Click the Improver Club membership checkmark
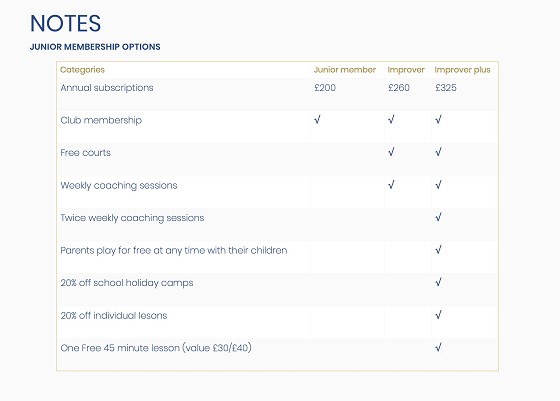Screen dimensions: 560x401 (x=391, y=120)
